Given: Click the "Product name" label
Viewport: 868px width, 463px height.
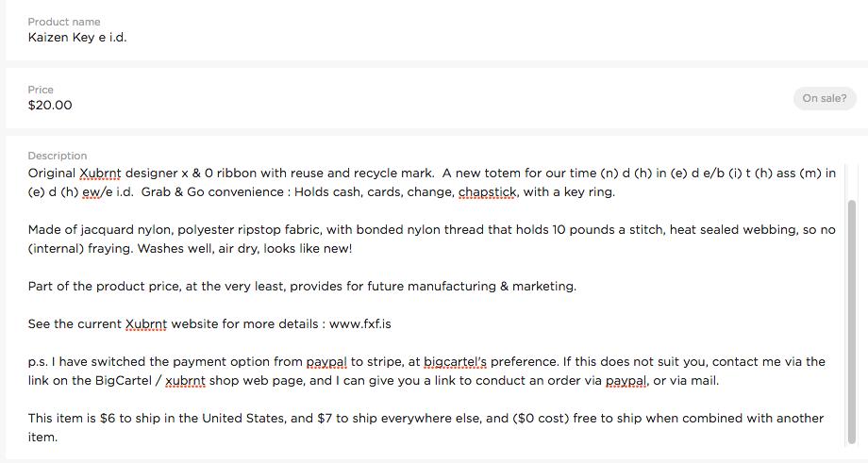Looking at the screenshot, I should pyautogui.click(x=64, y=22).
